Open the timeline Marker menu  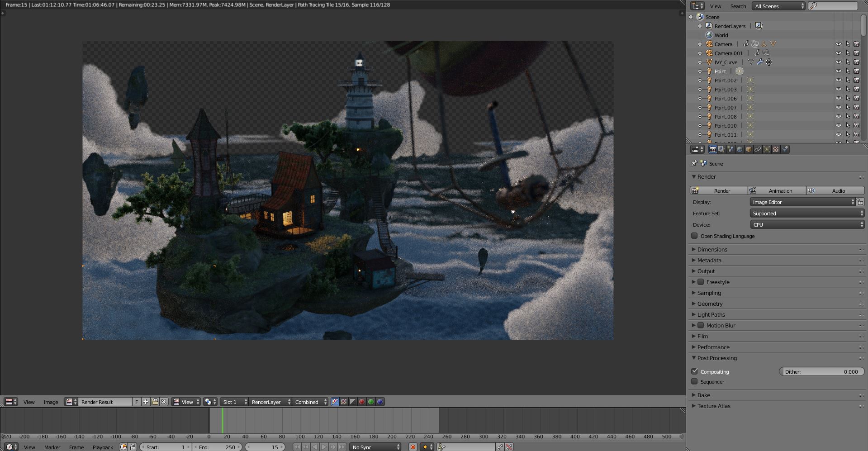tap(52, 447)
